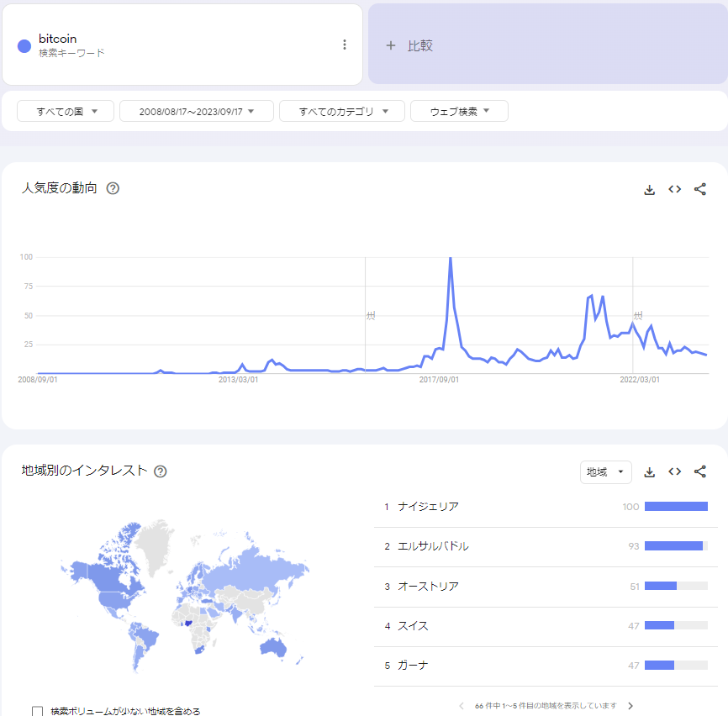This screenshot has width=728, height=716.
Task: Click the chart note marker near 2016
Action: [371, 315]
